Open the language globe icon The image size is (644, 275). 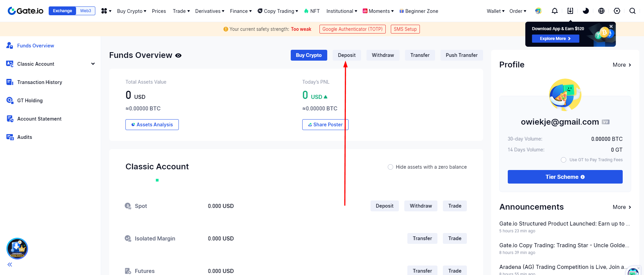pyautogui.click(x=601, y=11)
